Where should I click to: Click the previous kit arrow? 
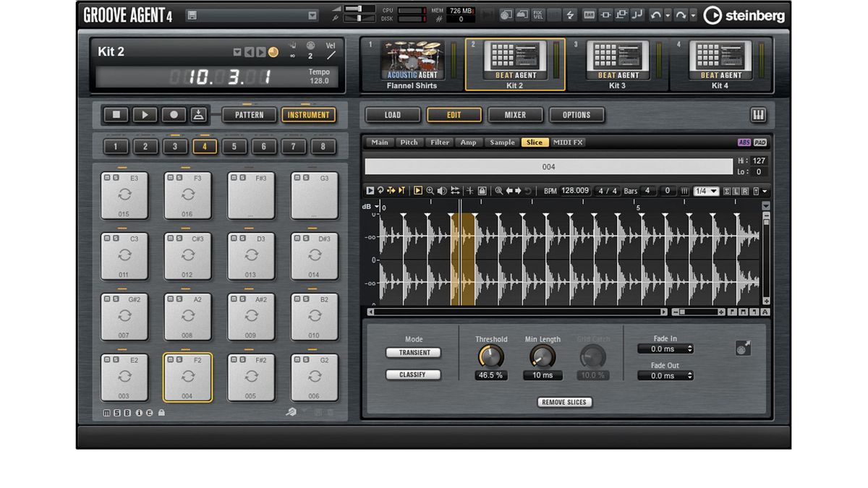(249, 52)
